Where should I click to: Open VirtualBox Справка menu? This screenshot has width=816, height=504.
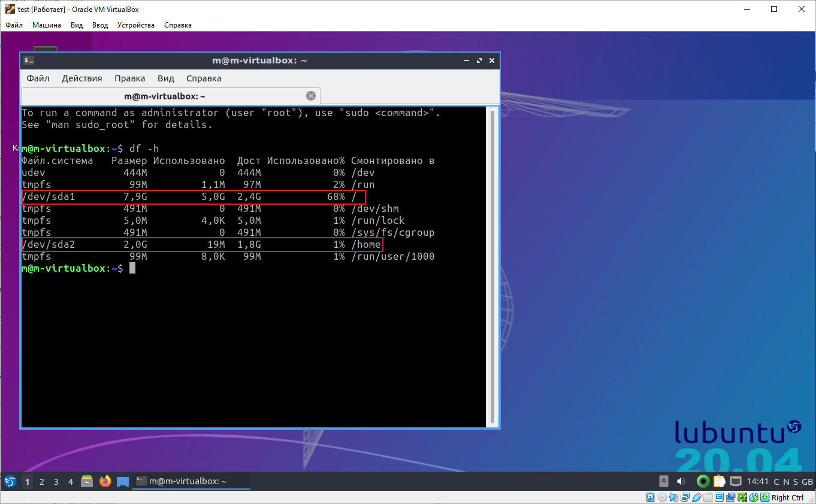(x=178, y=25)
